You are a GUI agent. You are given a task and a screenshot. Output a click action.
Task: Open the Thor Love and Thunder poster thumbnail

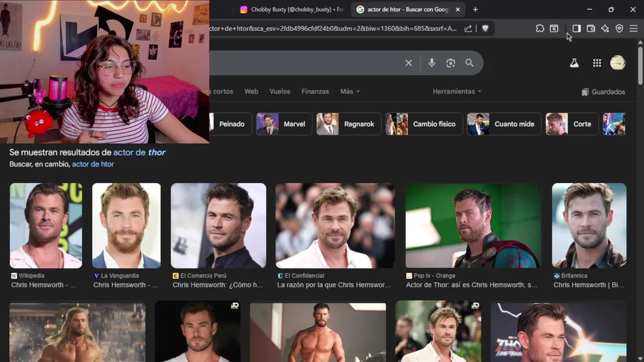[558, 332]
